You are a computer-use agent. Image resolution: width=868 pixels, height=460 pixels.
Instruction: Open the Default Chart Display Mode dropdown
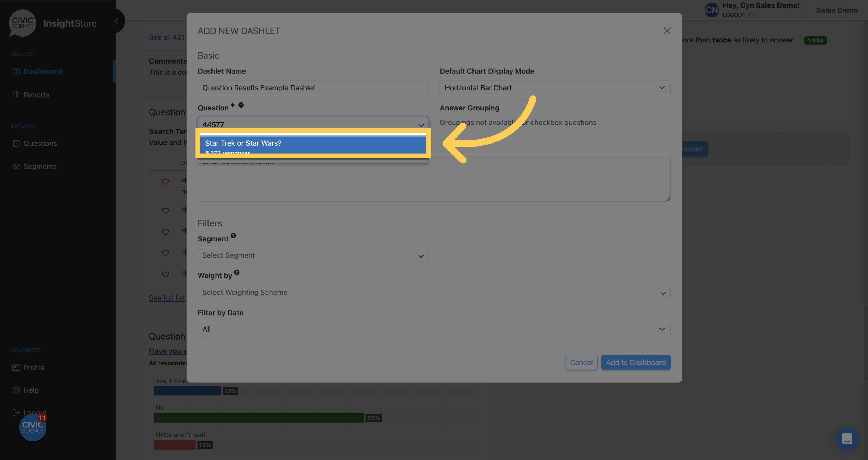tap(555, 88)
